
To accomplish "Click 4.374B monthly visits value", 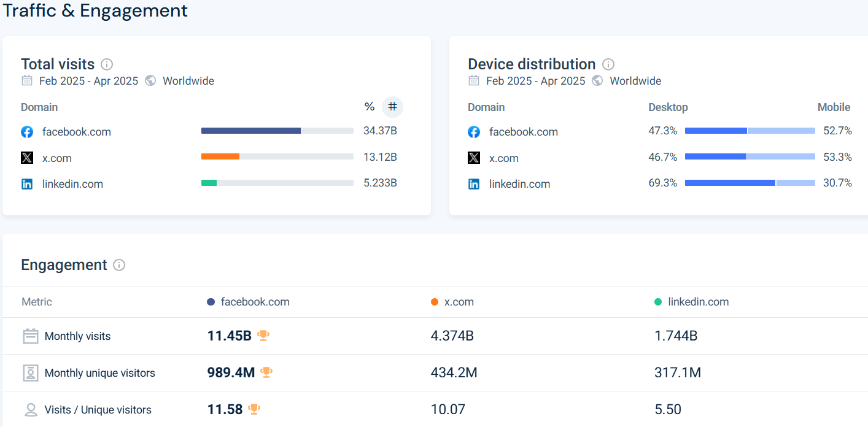I will coord(452,336).
